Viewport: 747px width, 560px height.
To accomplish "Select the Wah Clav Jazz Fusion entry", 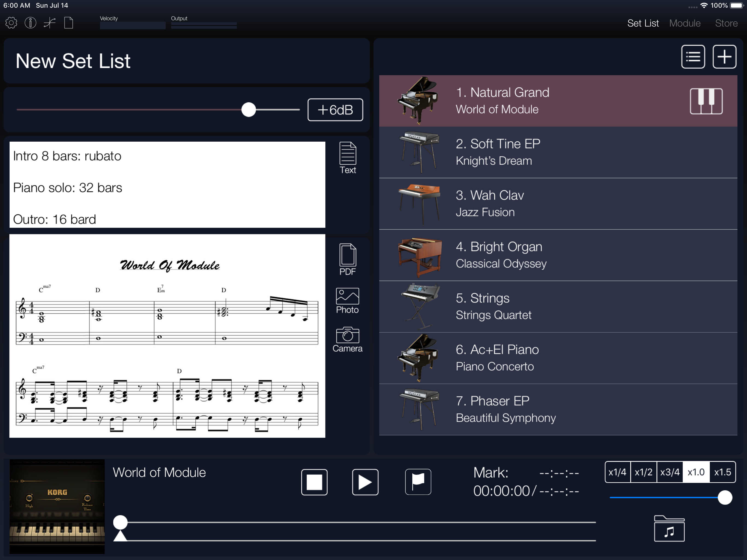I will tap(558, 204).
